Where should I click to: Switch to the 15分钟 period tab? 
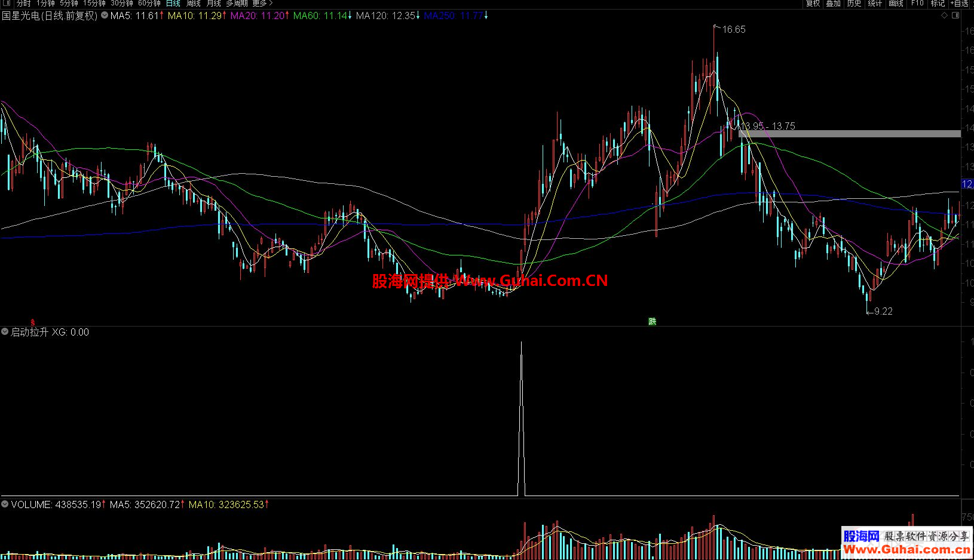click(94, 3)
